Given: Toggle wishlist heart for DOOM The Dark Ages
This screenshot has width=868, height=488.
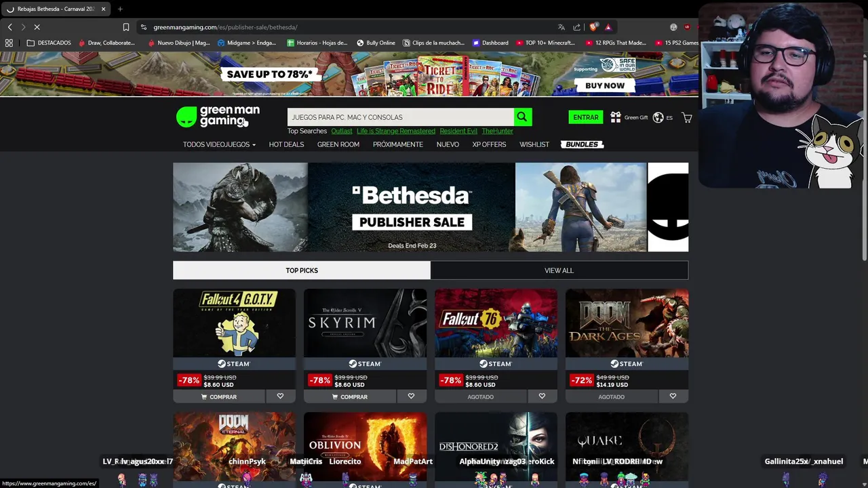Looking at the screenshot, I should [x=673, y=396].
